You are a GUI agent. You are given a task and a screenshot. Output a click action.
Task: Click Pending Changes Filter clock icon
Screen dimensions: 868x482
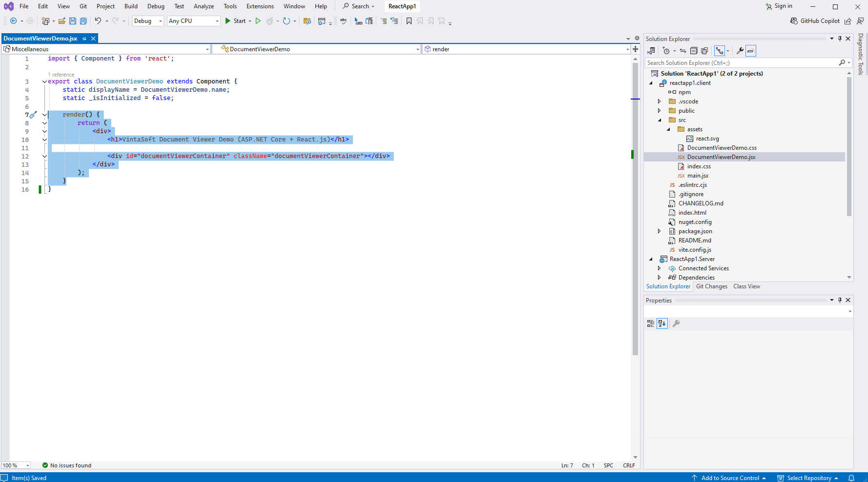tap(666, 51)
